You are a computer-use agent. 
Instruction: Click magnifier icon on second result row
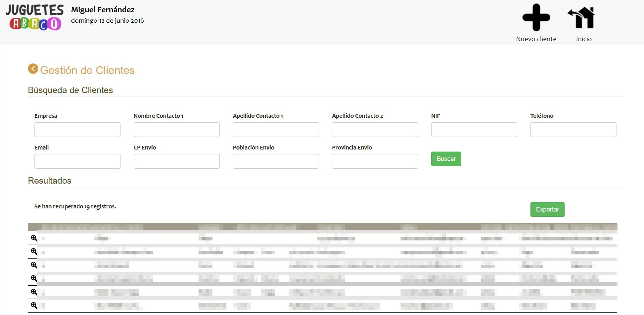34,251
